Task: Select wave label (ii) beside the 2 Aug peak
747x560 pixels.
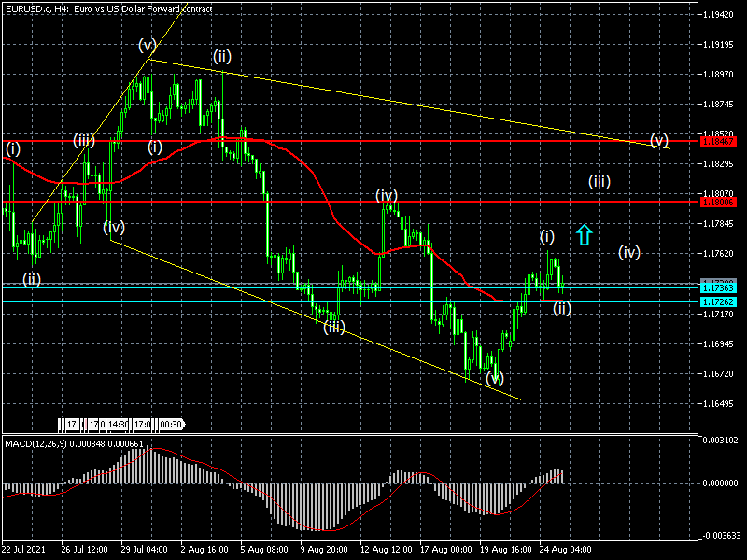Action: pos(221,56)
